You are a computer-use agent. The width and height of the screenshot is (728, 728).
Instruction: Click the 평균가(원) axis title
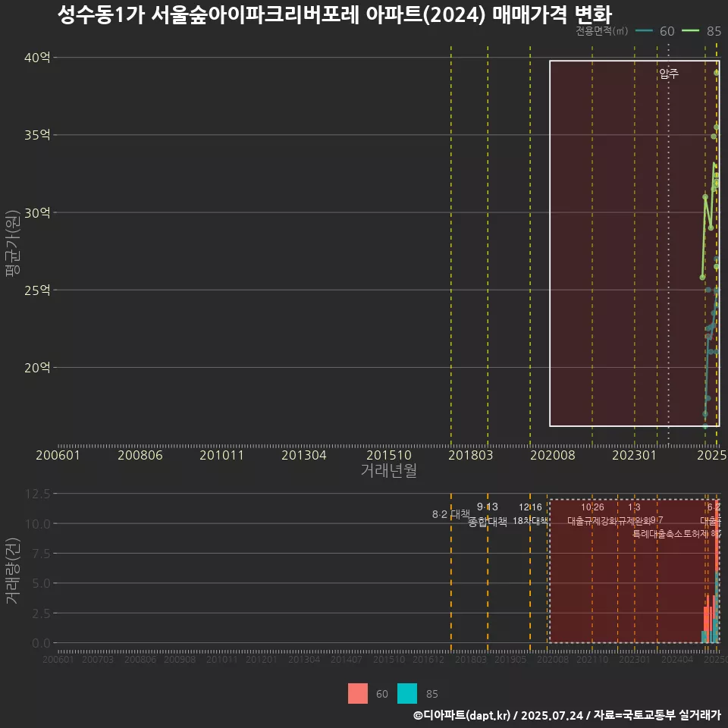[x=13, y=243]
